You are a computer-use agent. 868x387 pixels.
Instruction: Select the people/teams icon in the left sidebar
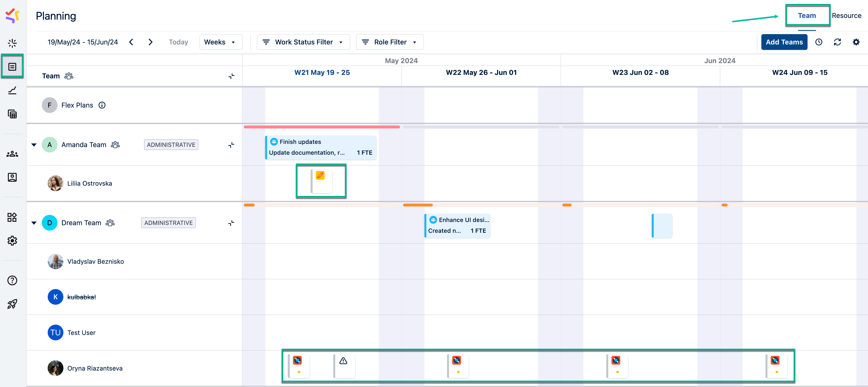[x=12, y=154]
